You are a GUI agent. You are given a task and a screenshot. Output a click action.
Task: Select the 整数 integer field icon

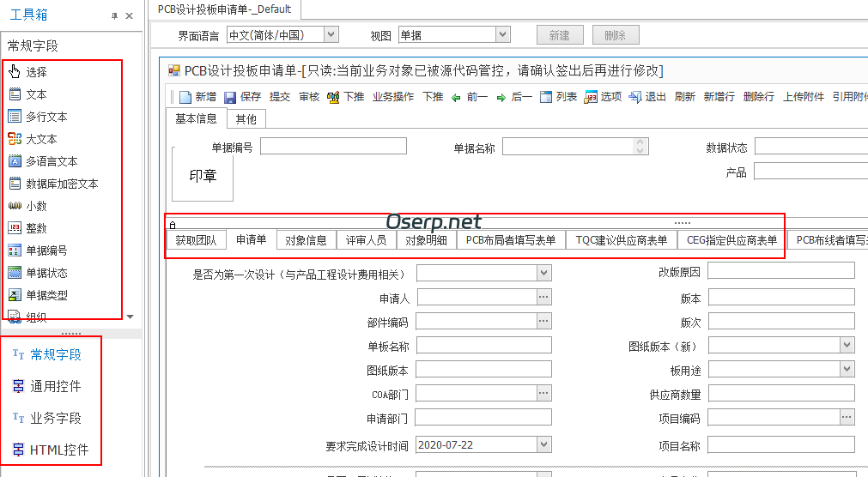click(15, 228)
